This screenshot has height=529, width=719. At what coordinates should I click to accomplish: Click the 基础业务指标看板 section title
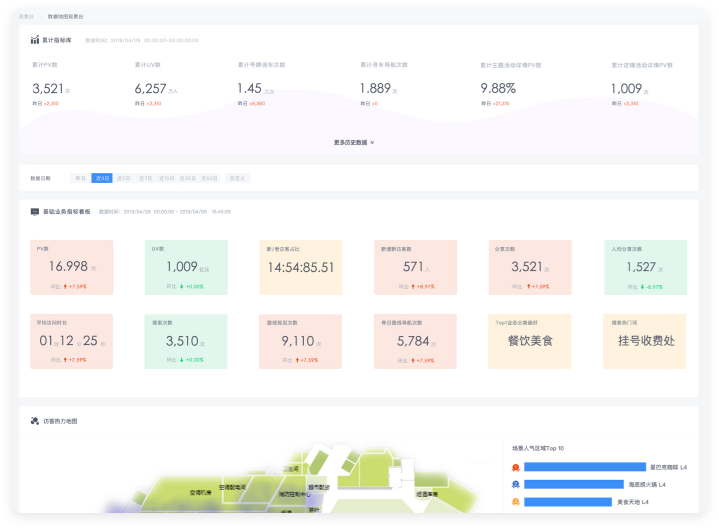tap(66, 212)
